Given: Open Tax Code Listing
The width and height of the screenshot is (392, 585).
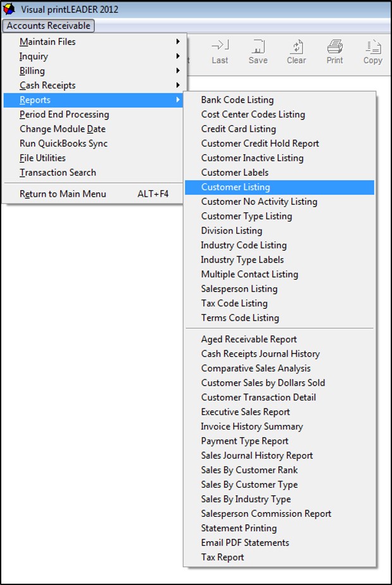Looking at the screenshot, I should click(279, 304).
